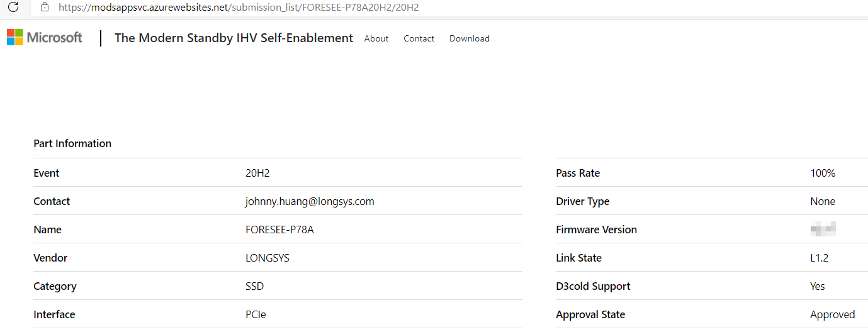Viewport: 868px width, 332px height.
Task: Select the Approval State label
Action: pyautogui.click(x=590, y=314)
